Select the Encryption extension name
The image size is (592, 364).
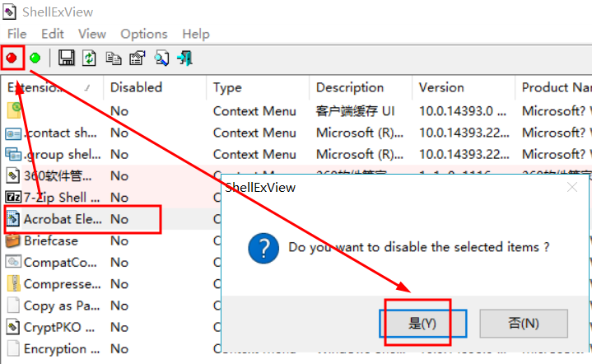(x=62, y=349)
